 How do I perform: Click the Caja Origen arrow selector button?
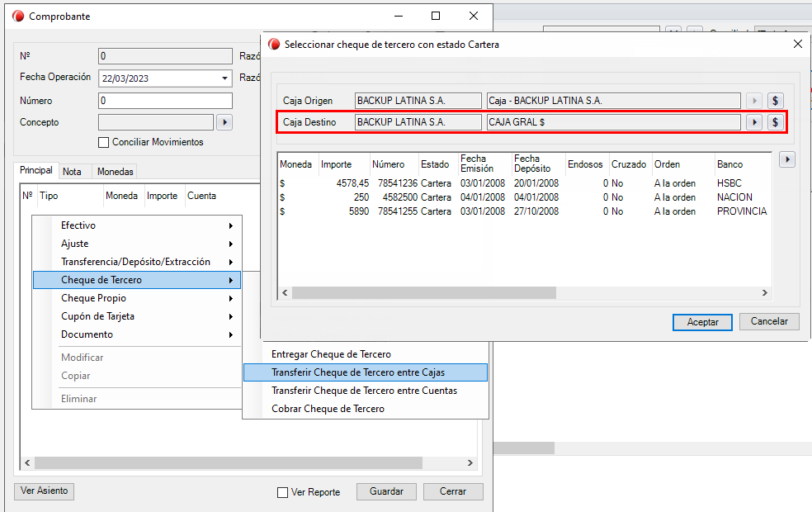point(754,101)
